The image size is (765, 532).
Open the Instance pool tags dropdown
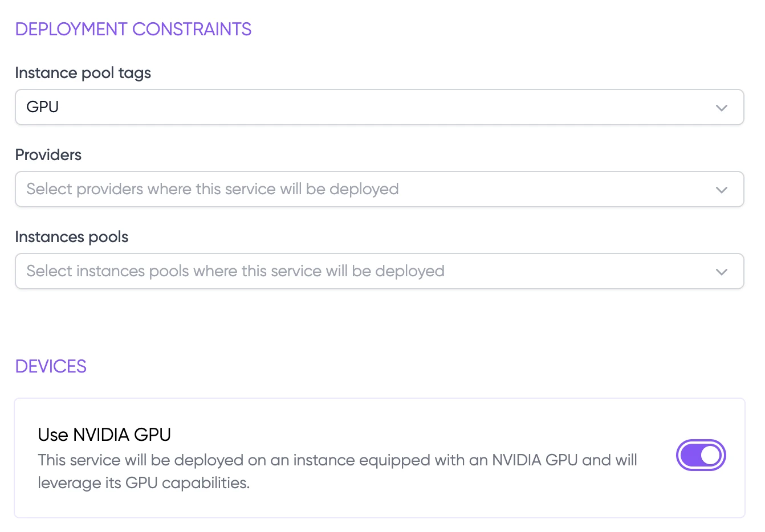(x=379, y=107)
